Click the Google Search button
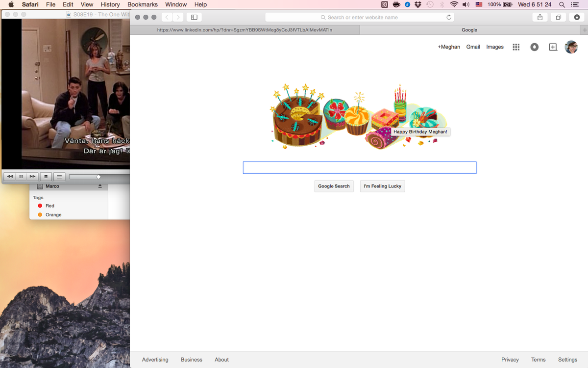Screen dimensions: 588x368 click(334, 186)
